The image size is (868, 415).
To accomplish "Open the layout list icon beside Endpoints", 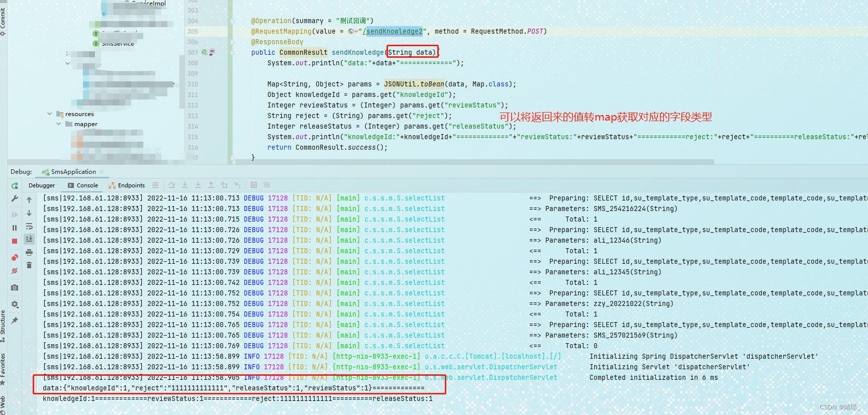I will click(155, 185).
